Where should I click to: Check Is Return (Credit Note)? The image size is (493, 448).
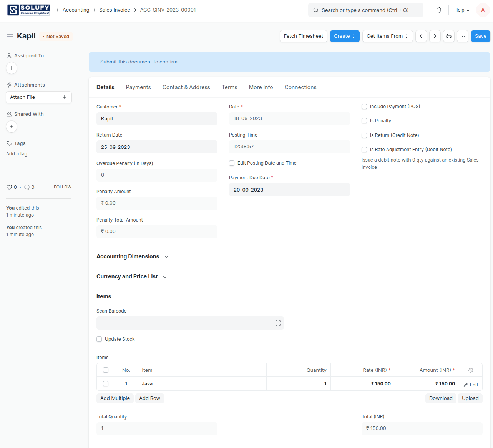coord(364,135)
